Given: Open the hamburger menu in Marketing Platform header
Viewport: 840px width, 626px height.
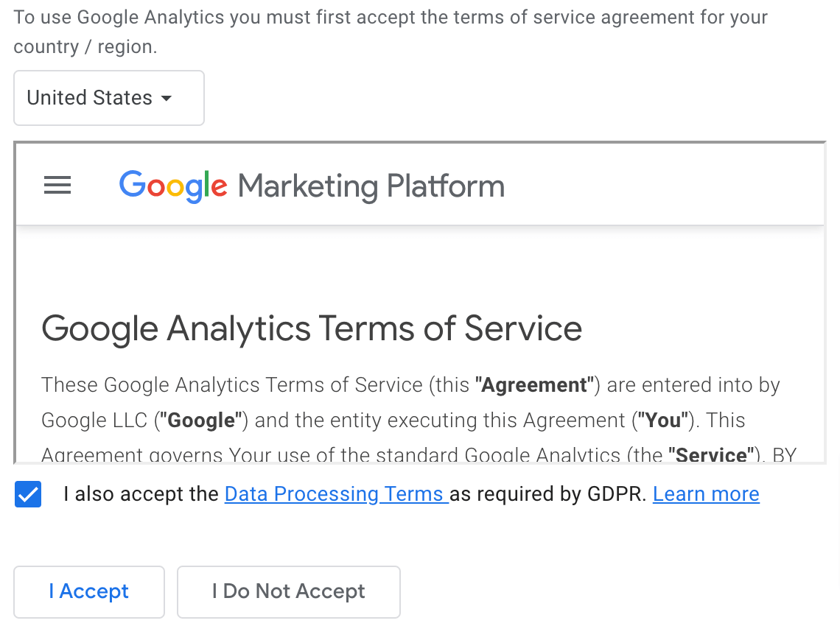Looking at the screenshot, I should point(57,185).
